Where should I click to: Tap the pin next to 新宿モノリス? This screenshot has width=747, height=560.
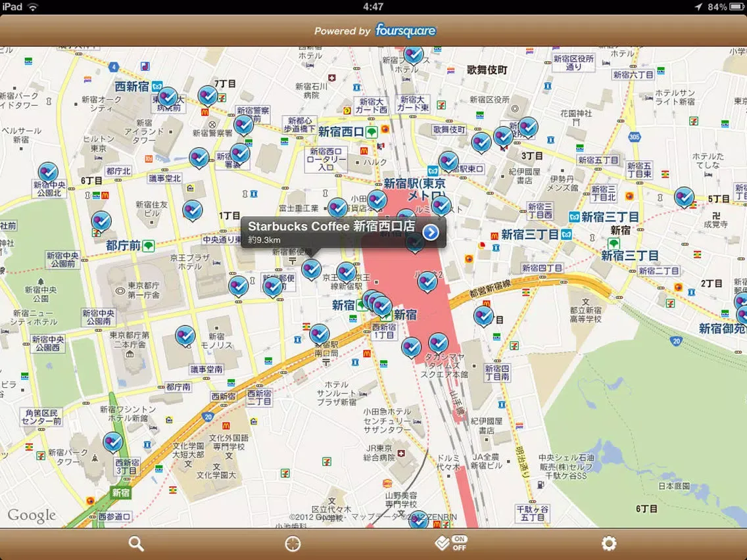tap(185, 335)
